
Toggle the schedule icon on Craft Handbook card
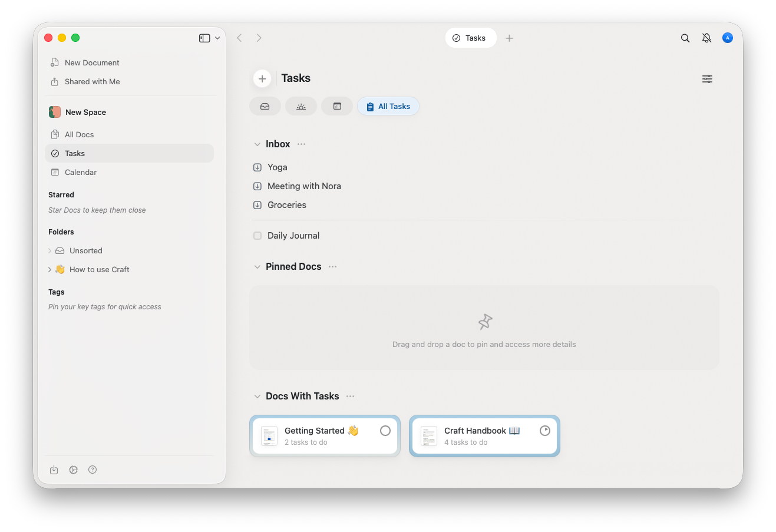pyautogui.click(x=544, y=431)
